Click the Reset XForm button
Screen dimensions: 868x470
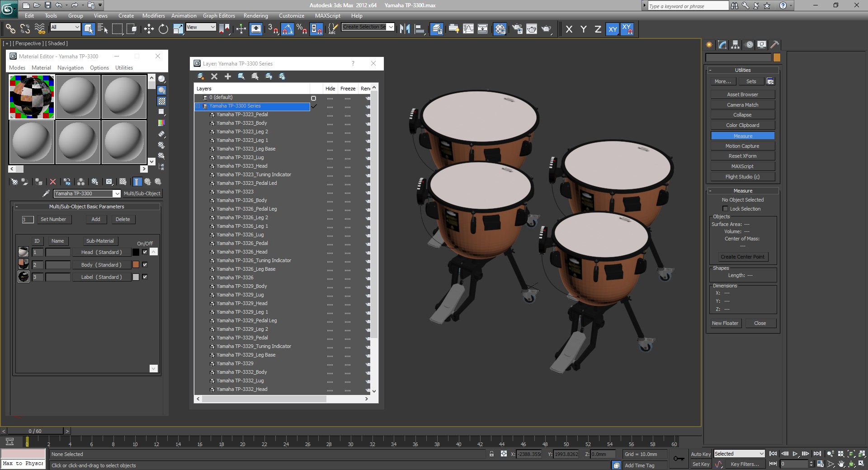pos(742,156)
